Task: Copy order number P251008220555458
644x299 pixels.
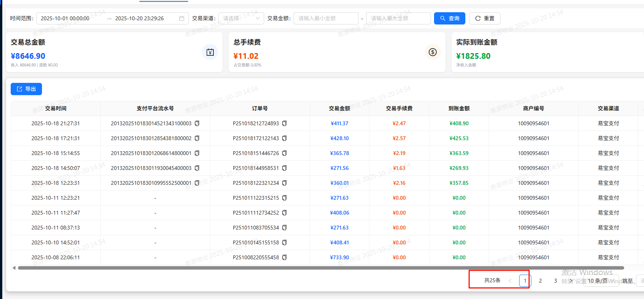Action: point(284,257)
